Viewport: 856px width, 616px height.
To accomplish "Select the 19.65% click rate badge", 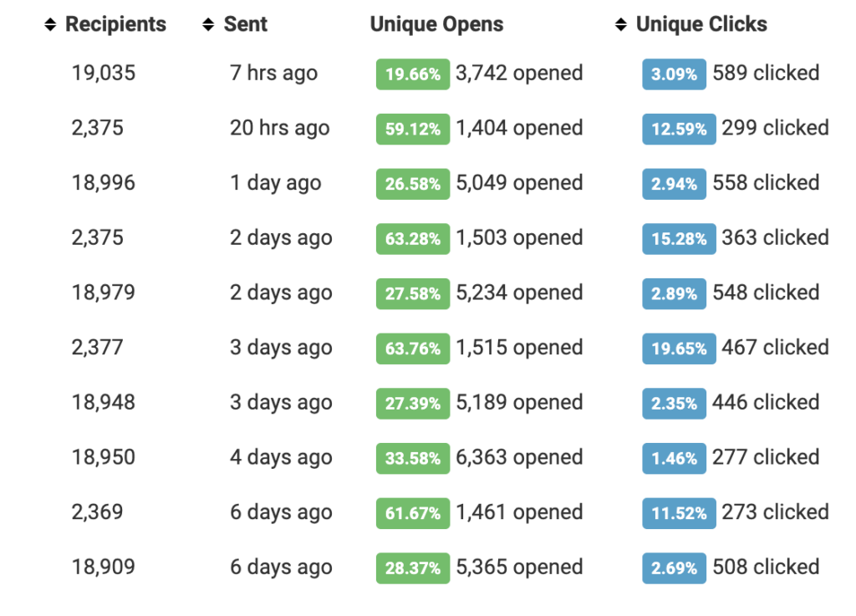I will click(x=679, y=349).
